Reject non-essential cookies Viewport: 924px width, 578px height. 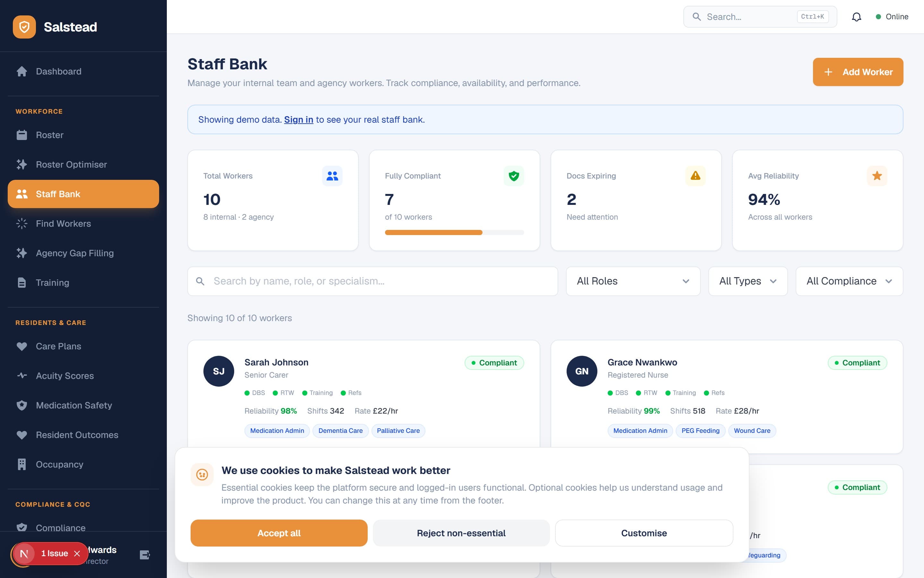point(461,533)
